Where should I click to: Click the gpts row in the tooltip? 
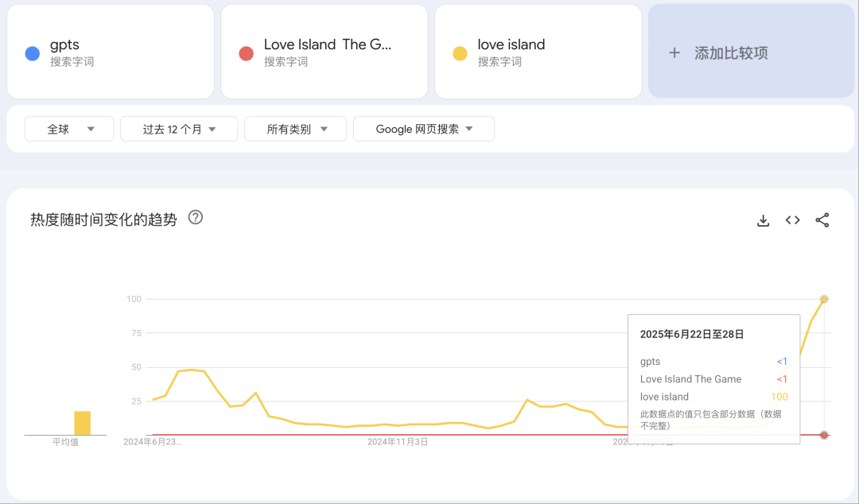pyautogui.click(x=713, y=362)
